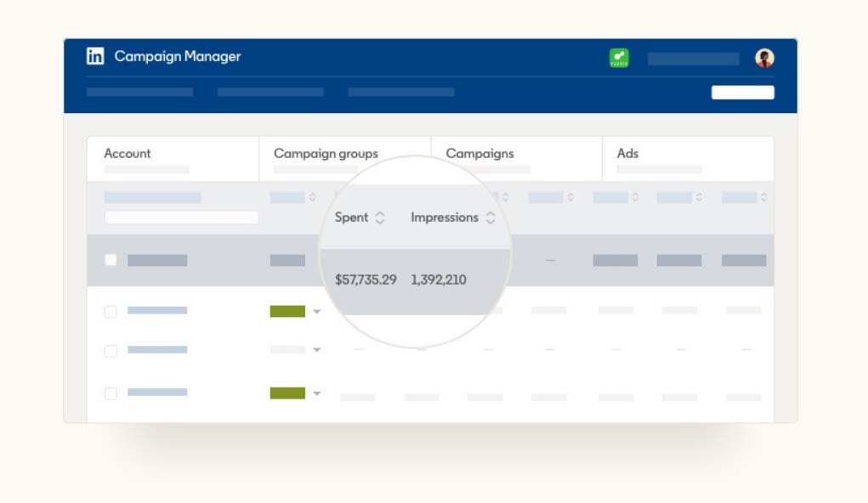Open the user profile avatar
This screenshot has height=503, width=868.
pyautogui.click(x=764, y=58)
